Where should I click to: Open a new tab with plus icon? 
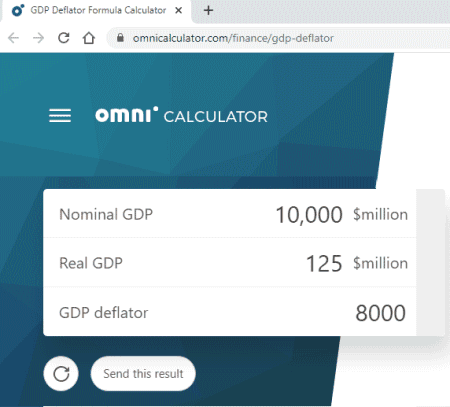208,11
